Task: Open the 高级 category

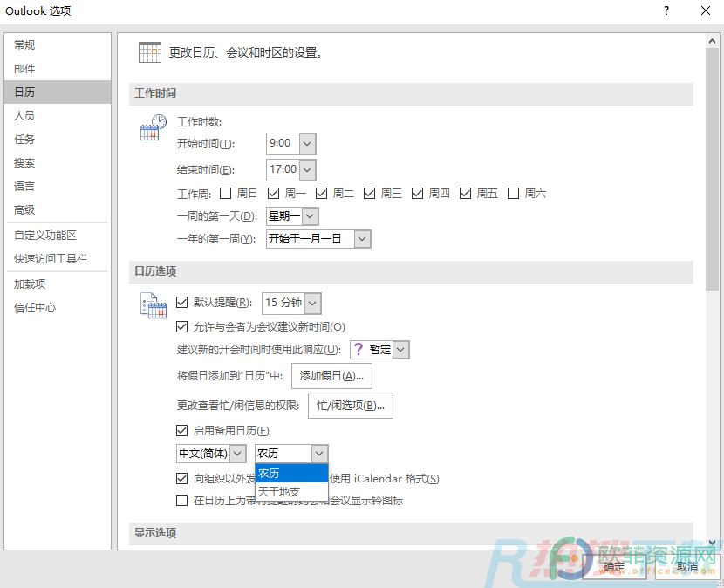Action: (58, 209)
